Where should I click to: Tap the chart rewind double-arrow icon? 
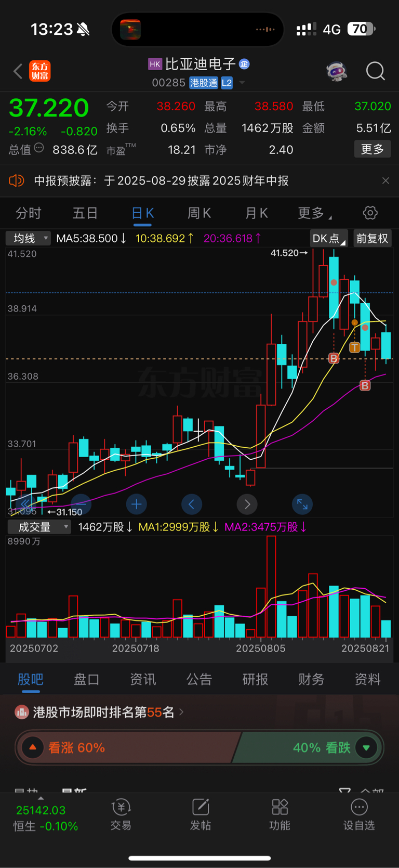[x=25, y=504]
